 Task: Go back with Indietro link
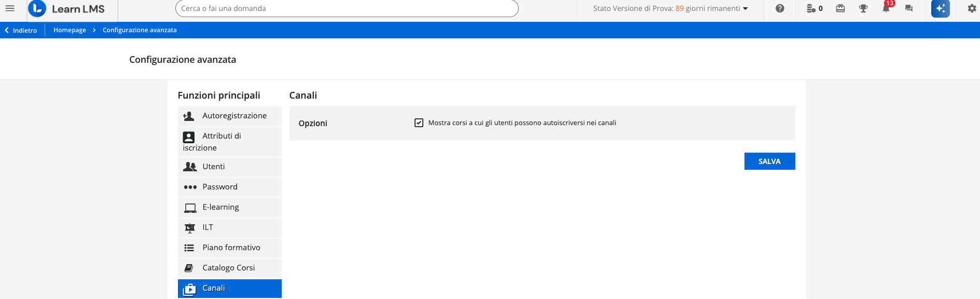tap(21, 30)
